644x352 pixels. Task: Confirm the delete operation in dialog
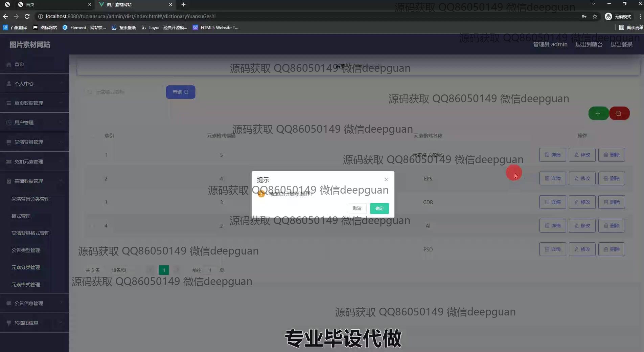point(379,208)
